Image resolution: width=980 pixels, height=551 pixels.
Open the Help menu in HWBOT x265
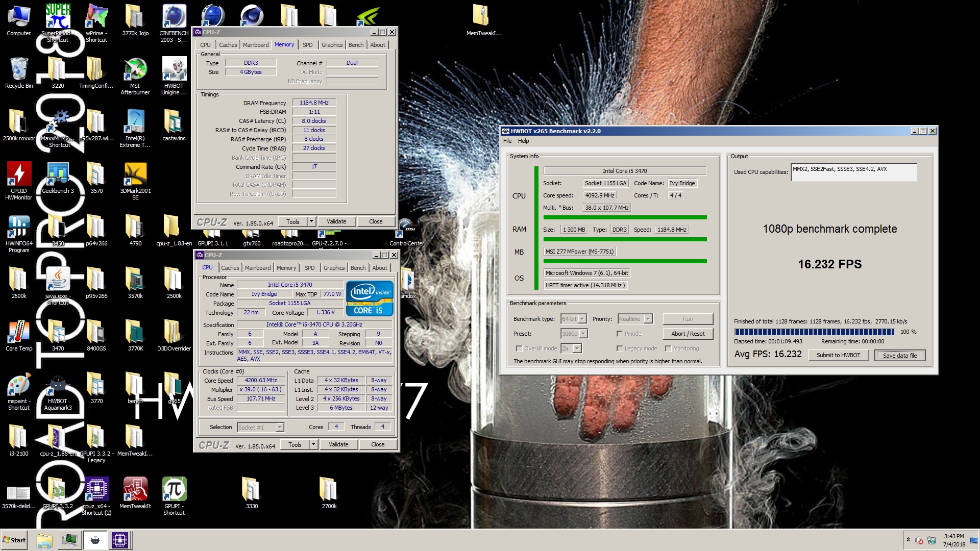[x=524, y=141]
